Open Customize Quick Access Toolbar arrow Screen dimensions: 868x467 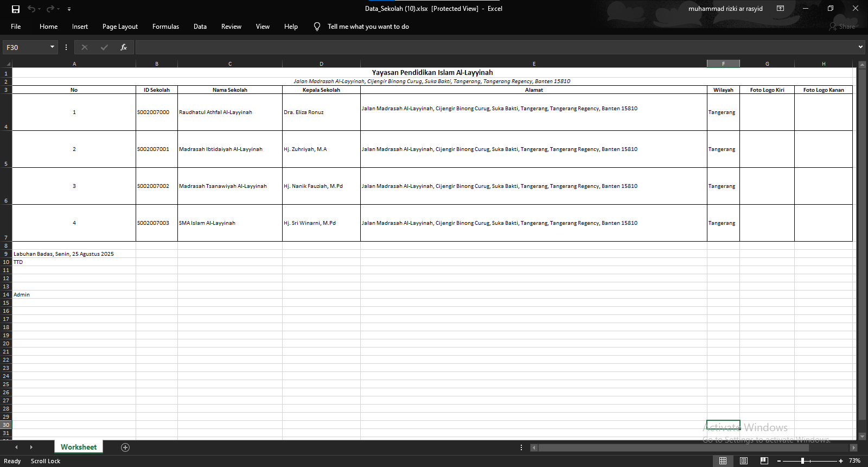pyautogui.click(x=69, y=9)
